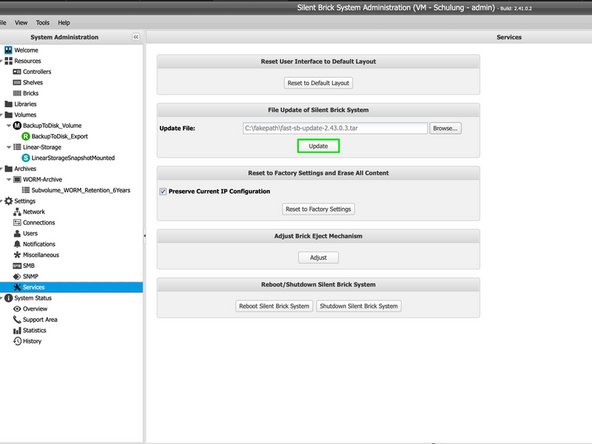Viewport: 592px width, 444px height.
Task: Select the Shelves icon
Action: click(x=17, y=82)
